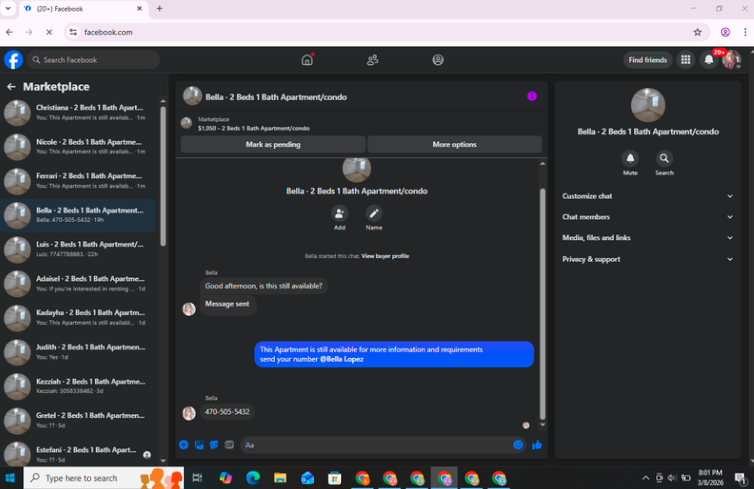This screenshot has height=489, width=754.
Task: Go to the Home feed icon
Action: 307,60
